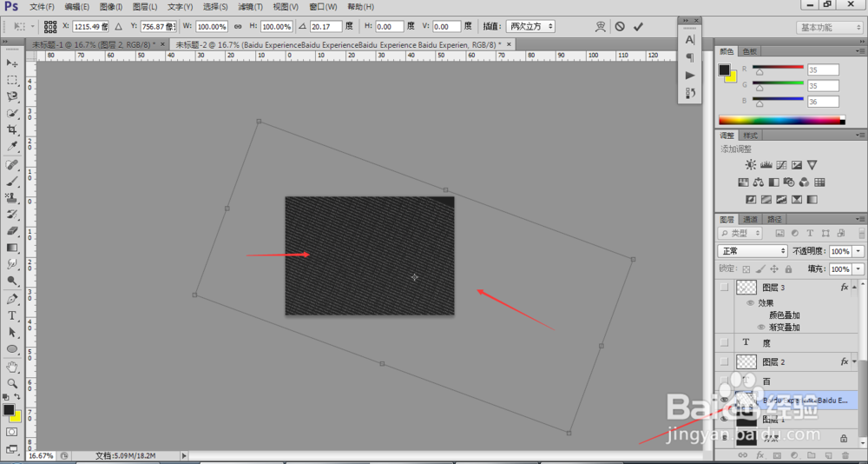Open the 两次立方 interpolation dropdown
The width and height of the screenshot is (868, 464).
pyautogui.click(x=530, y=26)
